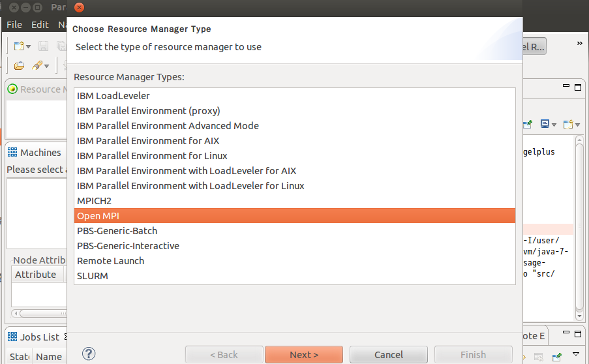Click the Attribute column header
Image resolution: width=589 pixels, height=364 pixels.
click(38, 275)
